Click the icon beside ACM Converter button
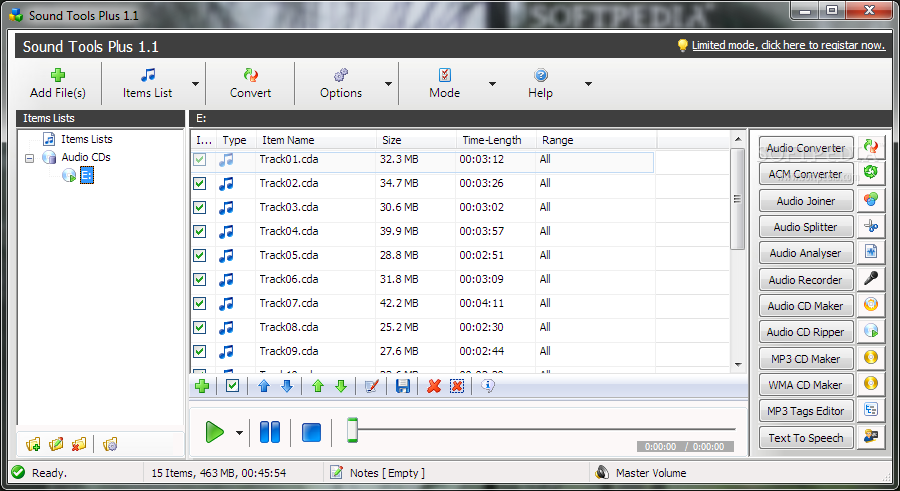Screen dimensions: 900x491 click(x=871, y=172)
